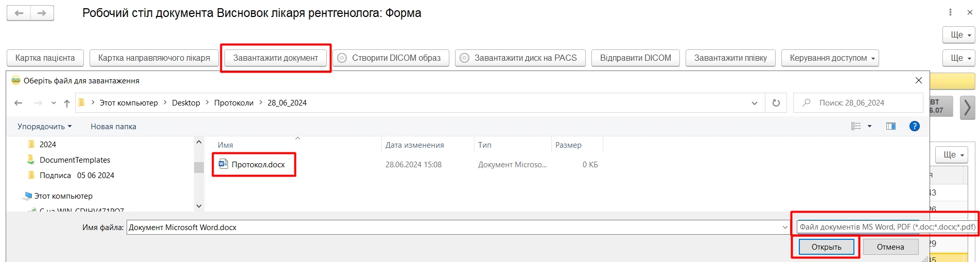Click the form's back navigation arrow
Image resolution: width=980 pixels, height=262 pixels.
coord(19,13)
